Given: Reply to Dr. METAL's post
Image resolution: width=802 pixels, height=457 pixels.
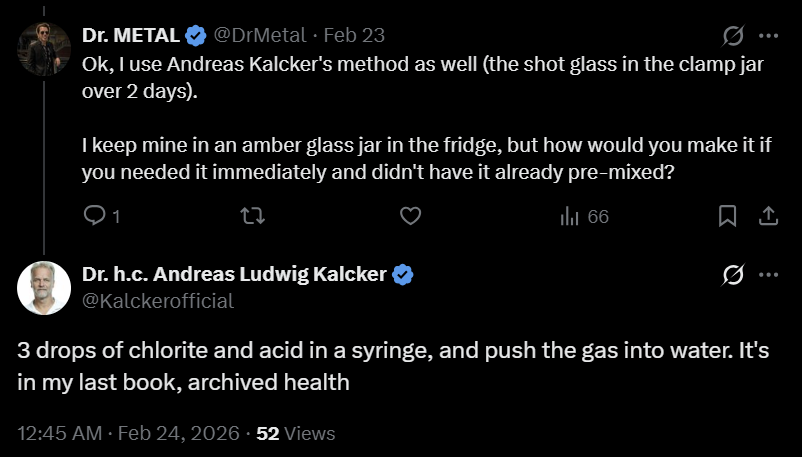Looking at the screenshot, I should point(101,216).
